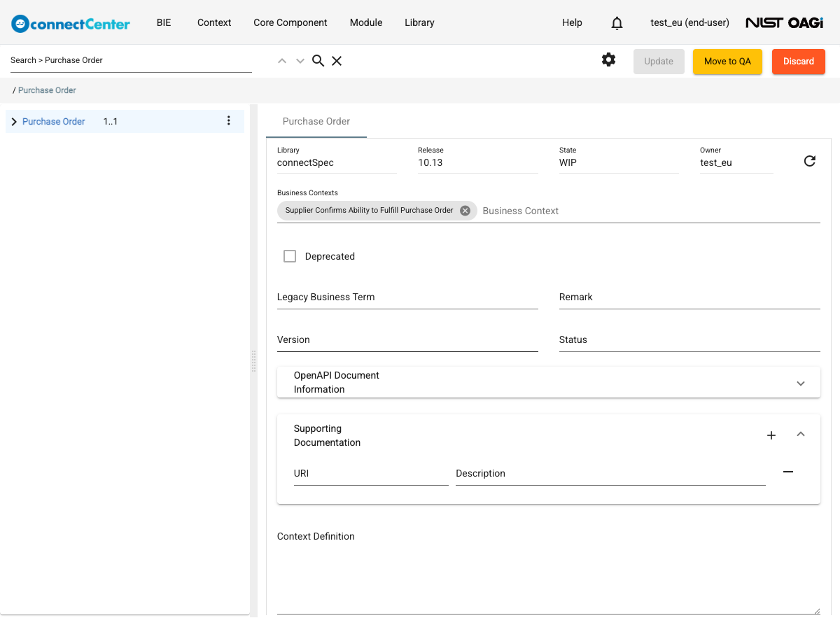The height and width of the screenshot is (639, 840).
Task: Remove the URI Description row
Action: tap(788, 472)
